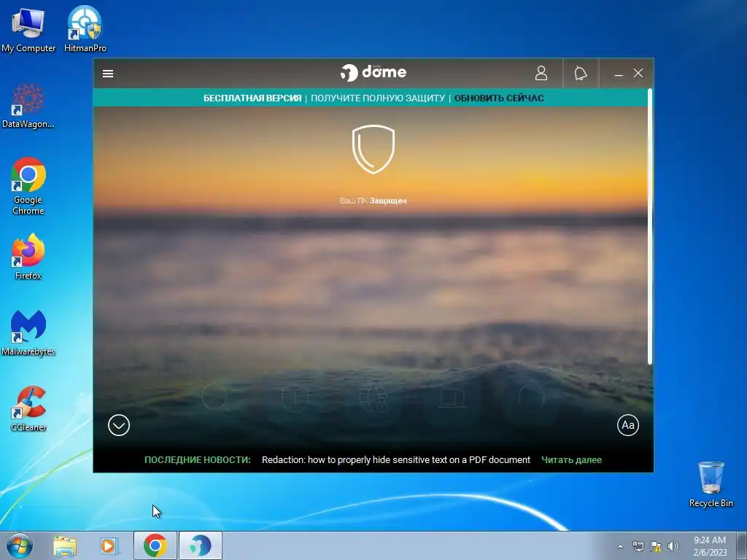Screen dimensions: 747x560
Task: Open the Action Center flag icon
Action: tap(656, 546)
